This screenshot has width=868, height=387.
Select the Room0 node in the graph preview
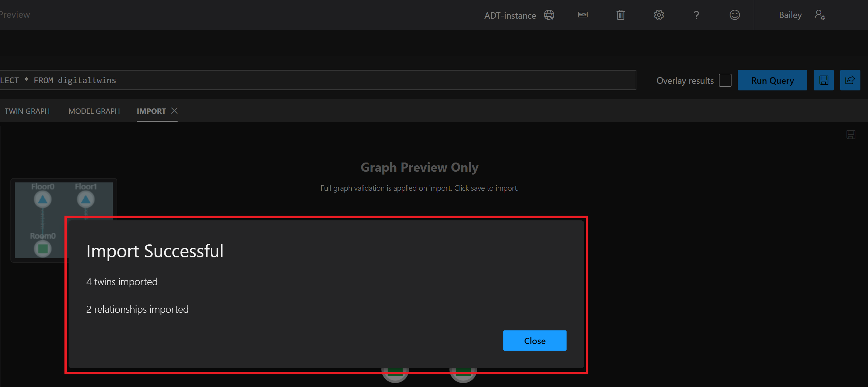[x=42, y=249]
